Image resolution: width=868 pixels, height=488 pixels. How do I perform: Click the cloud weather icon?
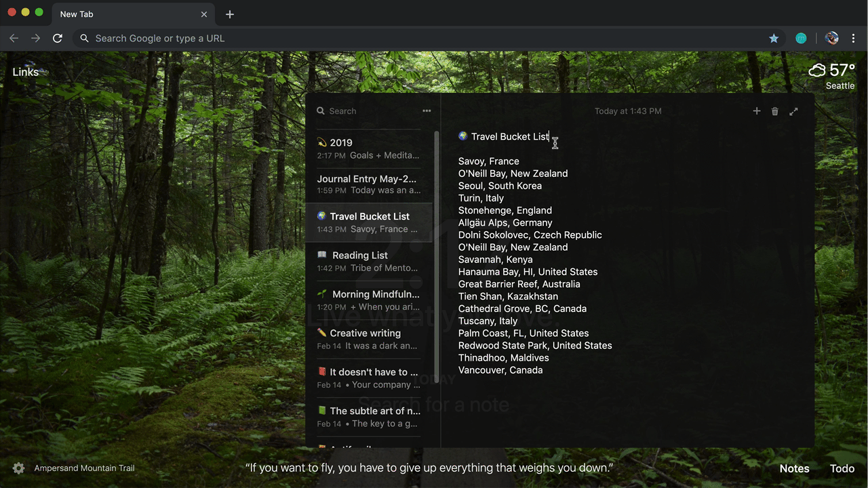tap(817, 70)
